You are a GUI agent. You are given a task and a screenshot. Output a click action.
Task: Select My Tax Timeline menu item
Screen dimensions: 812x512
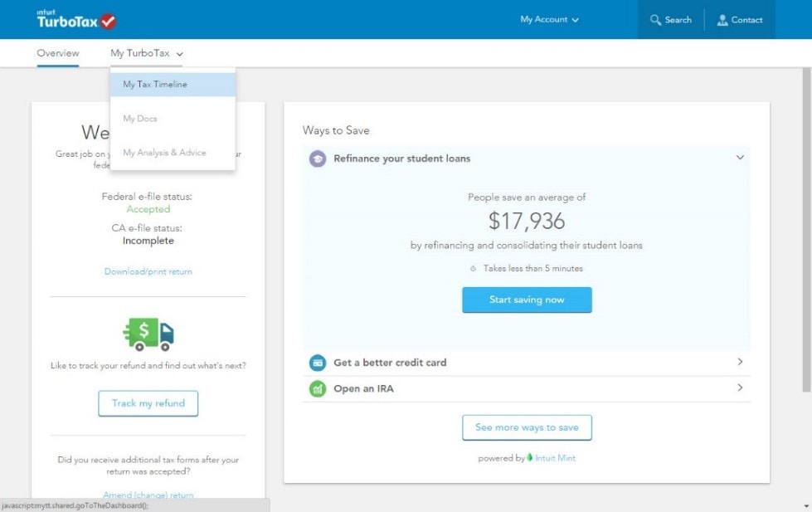click(173, 85)
